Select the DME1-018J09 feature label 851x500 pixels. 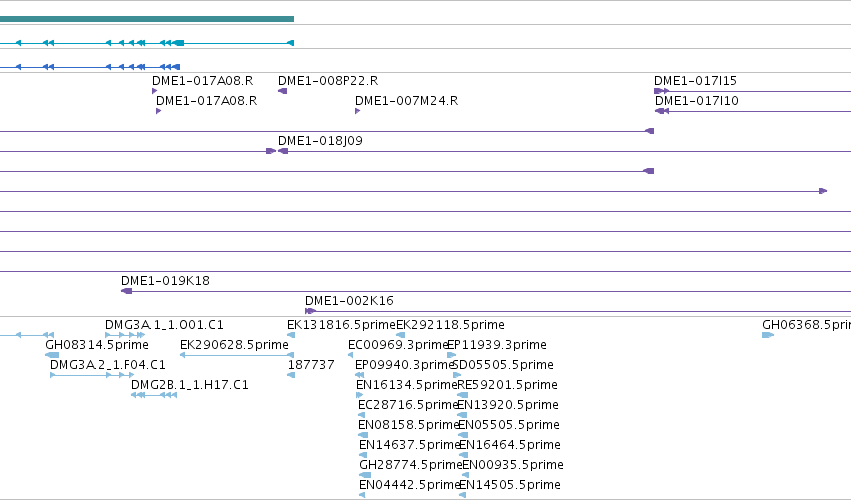[320, 141]
